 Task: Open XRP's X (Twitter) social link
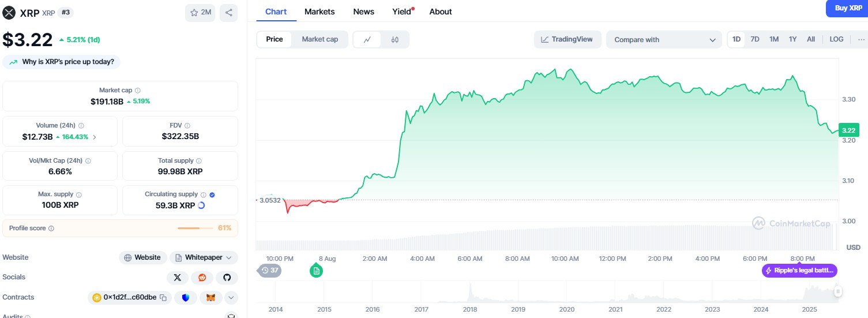[x=177, y=278]
